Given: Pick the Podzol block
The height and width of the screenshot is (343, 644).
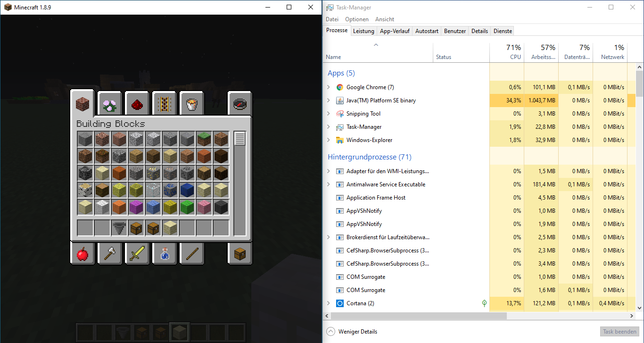Looking at the screenshot, I should pos(102,156).
